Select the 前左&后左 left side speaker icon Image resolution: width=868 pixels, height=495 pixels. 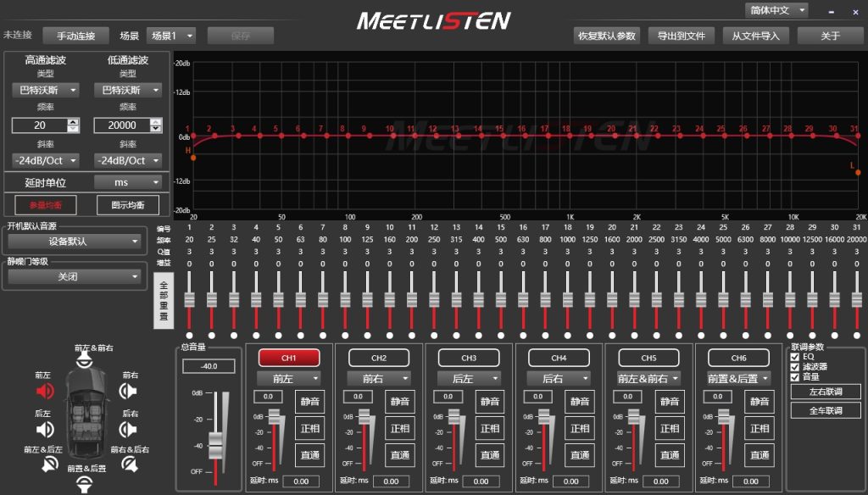50,464
